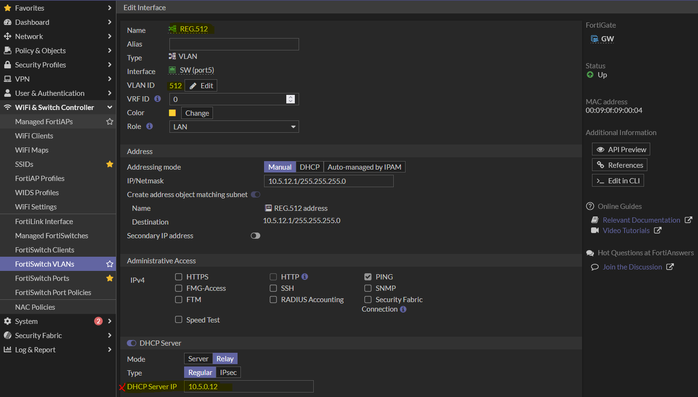The height and width of the screenshot is (397, 698).
Task: Click the star beside FortiSwitch Ports
Action: (110, 278)
